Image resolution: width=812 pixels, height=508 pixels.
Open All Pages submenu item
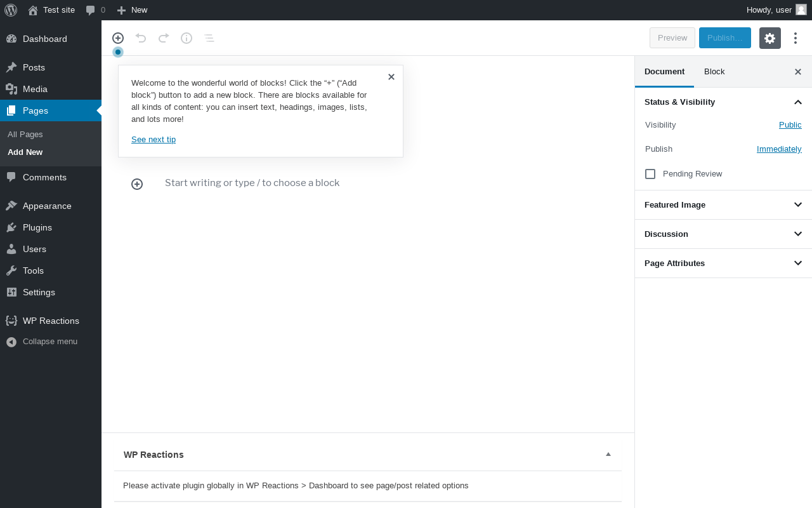[25, 135]
